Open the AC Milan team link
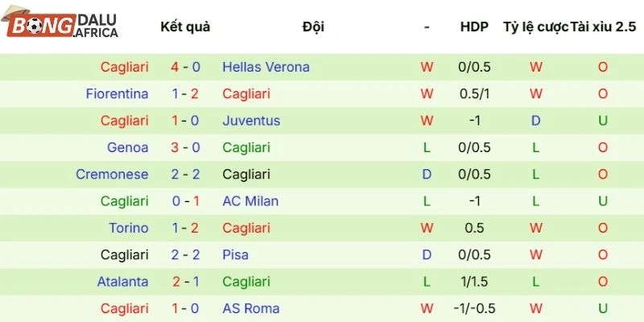Viewport: 644px width, 322px height. pyautogui.click(x=250, y=201)
